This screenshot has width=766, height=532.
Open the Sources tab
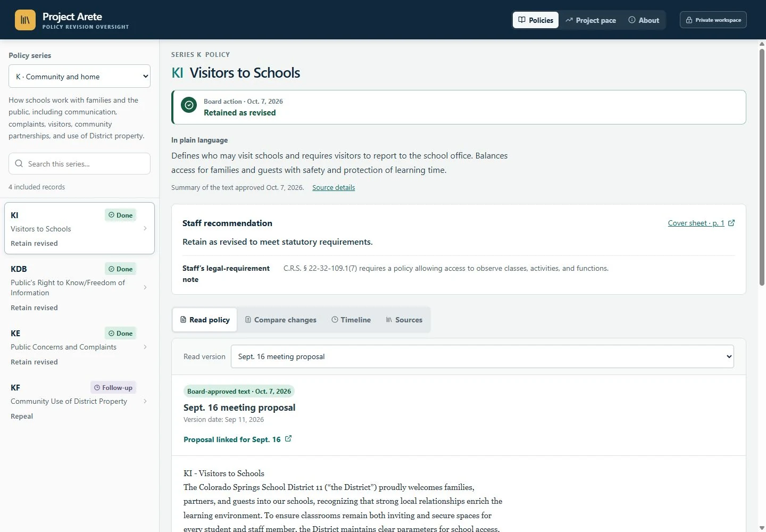[404, 320]
